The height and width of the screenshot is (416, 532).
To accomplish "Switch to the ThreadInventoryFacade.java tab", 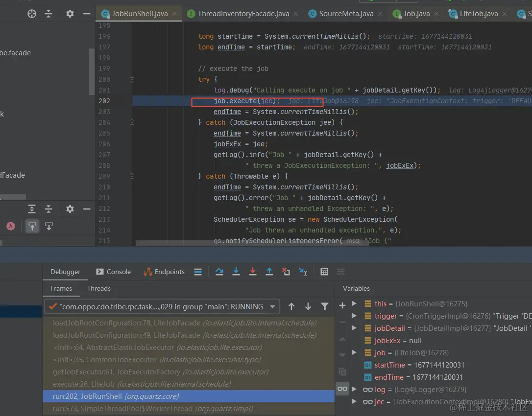I will coord(243,14).
